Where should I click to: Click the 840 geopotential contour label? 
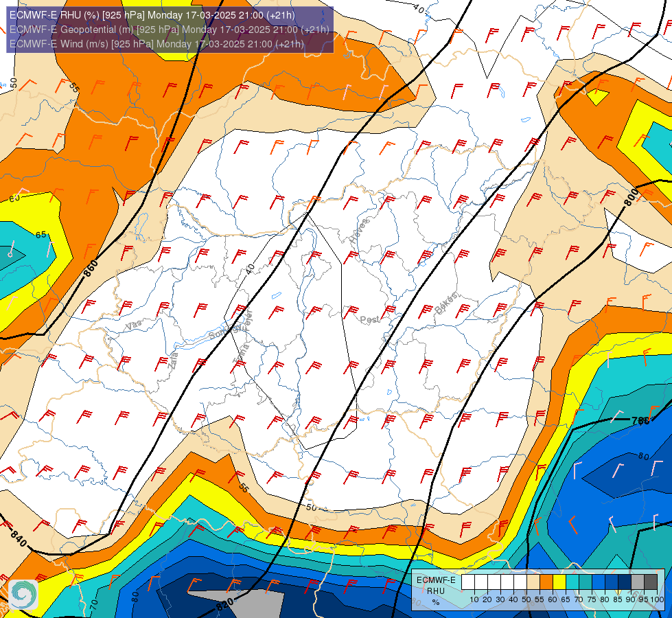pyautogui.click(x=19, y=539)
